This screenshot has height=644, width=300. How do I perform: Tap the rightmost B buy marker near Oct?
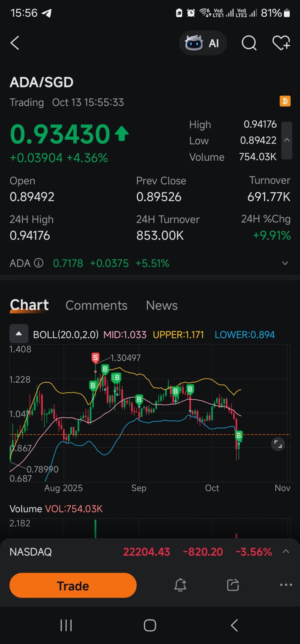point(239,436)
